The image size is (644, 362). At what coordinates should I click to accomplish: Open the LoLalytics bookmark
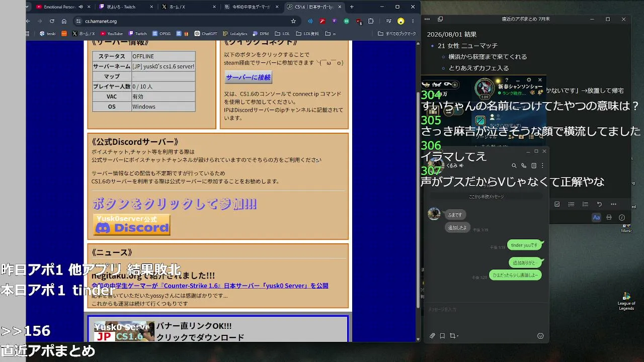click(x=235, y=34)
